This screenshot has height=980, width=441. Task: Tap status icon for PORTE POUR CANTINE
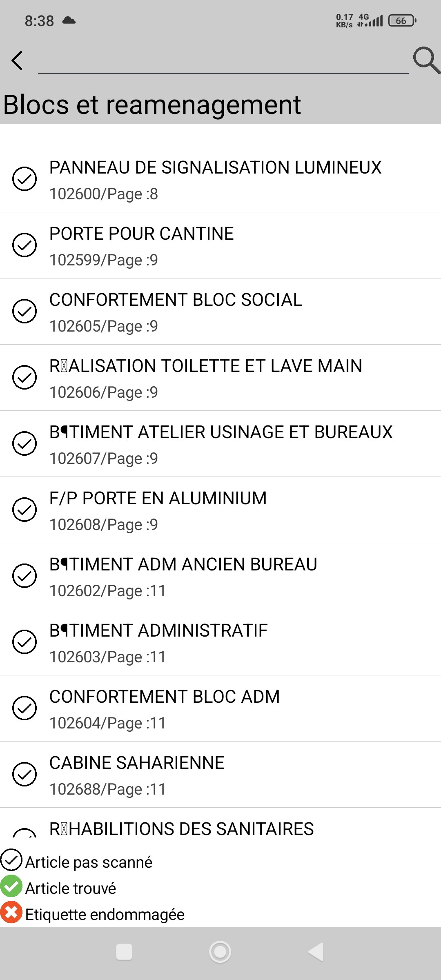[24, 245]
